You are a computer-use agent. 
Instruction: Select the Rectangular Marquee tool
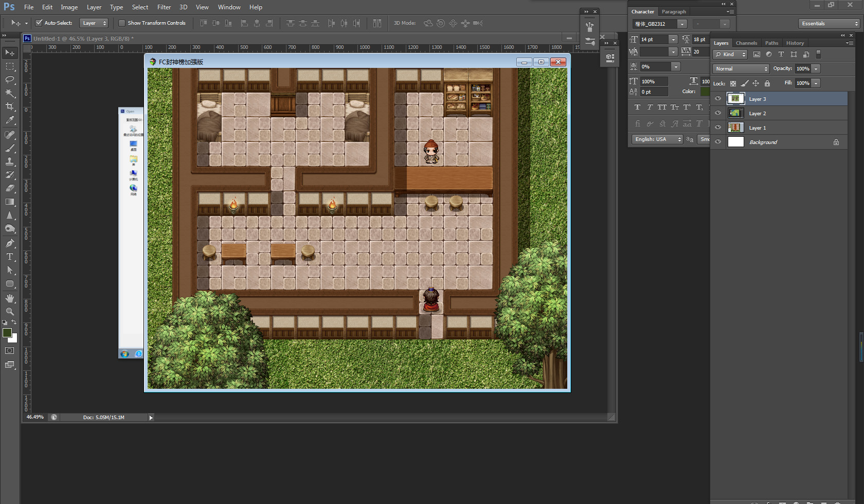10,66
